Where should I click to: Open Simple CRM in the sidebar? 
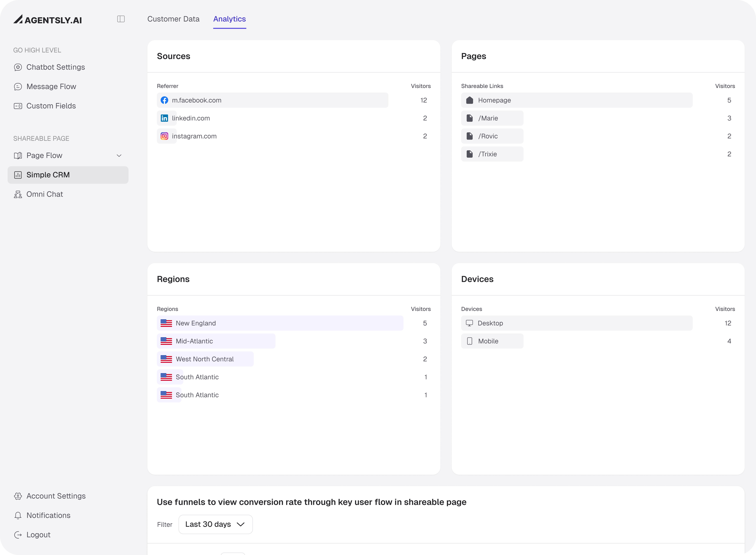(68, 175)
